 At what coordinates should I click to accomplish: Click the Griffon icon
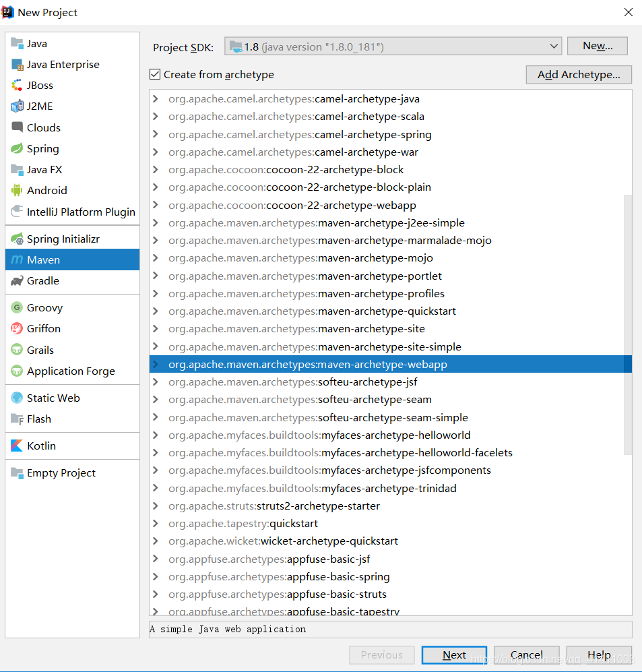point(17,328)
